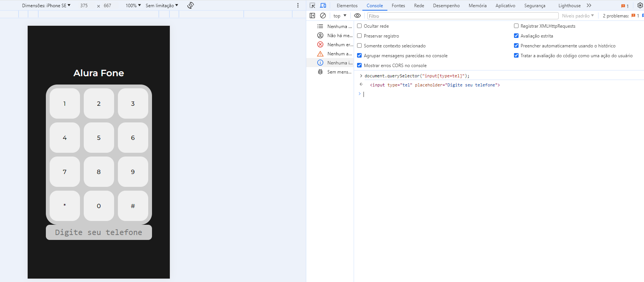644x282 pixels.
Task: Switch to the Console tab
Action: point(374,5)
